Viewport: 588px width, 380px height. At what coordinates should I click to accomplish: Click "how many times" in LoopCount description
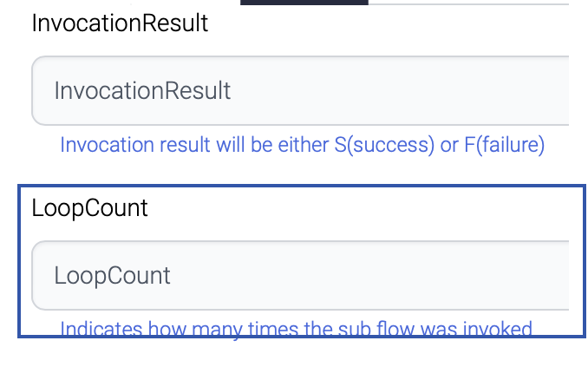coord(195,329)
